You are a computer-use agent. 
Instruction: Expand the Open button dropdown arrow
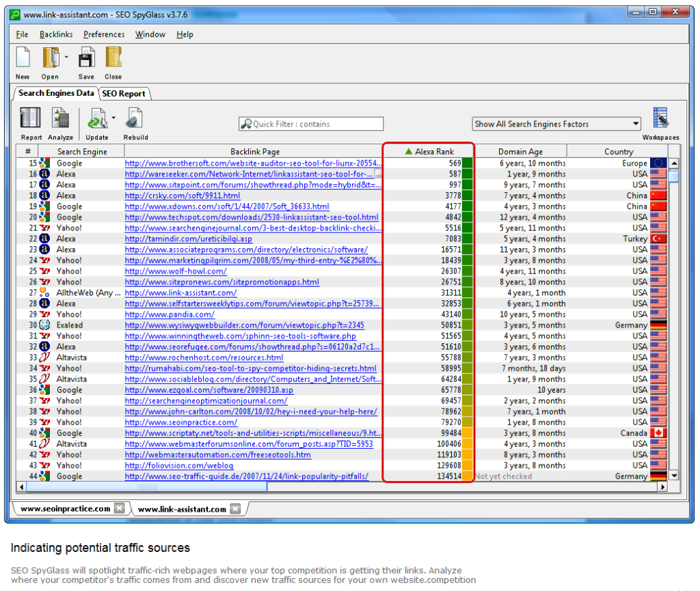coord(66,57)
